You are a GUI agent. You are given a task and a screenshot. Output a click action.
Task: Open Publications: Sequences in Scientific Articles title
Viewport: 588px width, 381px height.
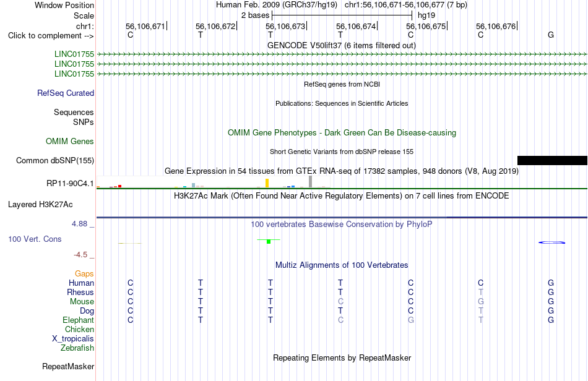342,103
